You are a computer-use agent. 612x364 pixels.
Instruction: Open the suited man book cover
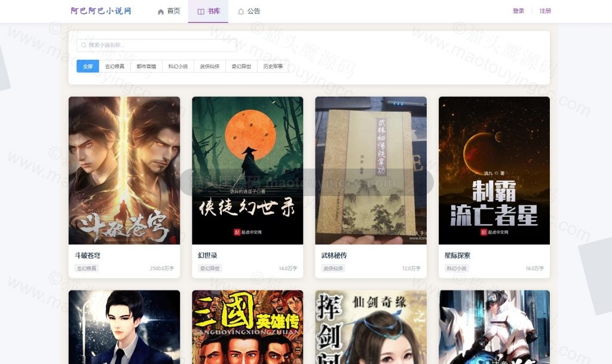[x=124, y=327]
